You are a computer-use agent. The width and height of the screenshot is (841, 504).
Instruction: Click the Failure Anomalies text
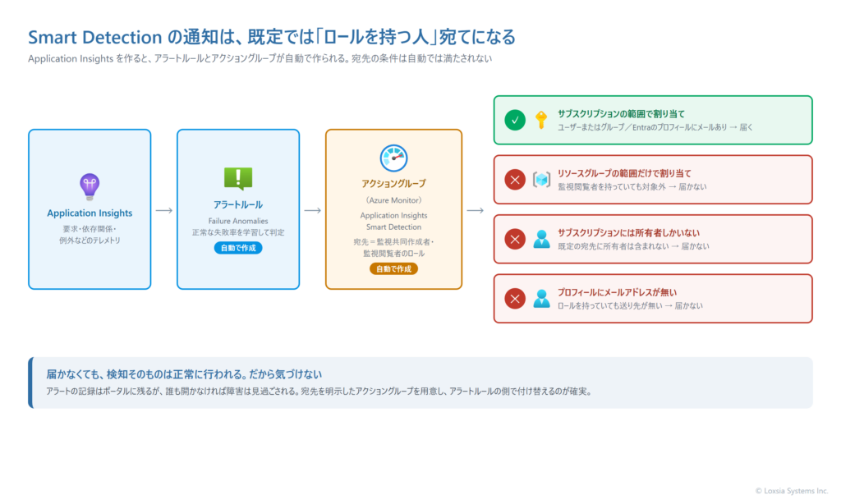(x=238, y=221)
